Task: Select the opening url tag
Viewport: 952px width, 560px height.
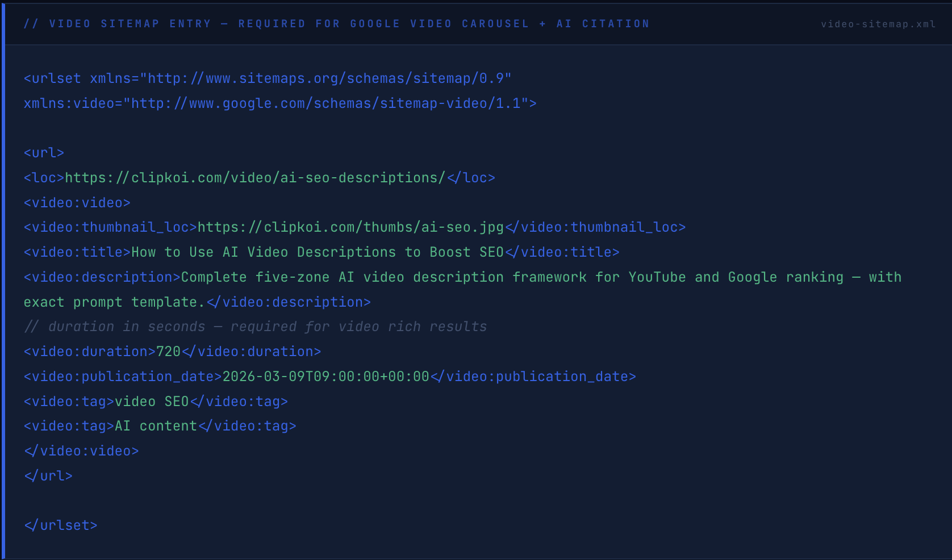Action: pyautogui.click(x=43, y=152)
